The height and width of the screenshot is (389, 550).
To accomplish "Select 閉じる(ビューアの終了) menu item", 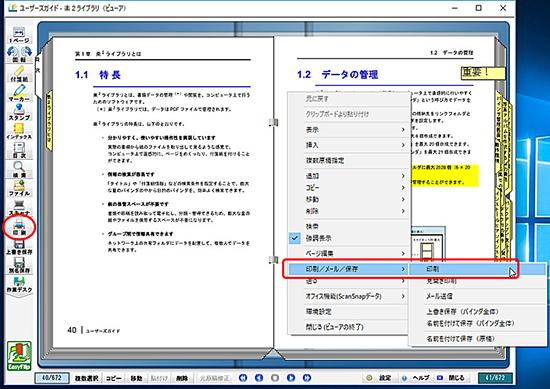I will [x=349, y=327].
